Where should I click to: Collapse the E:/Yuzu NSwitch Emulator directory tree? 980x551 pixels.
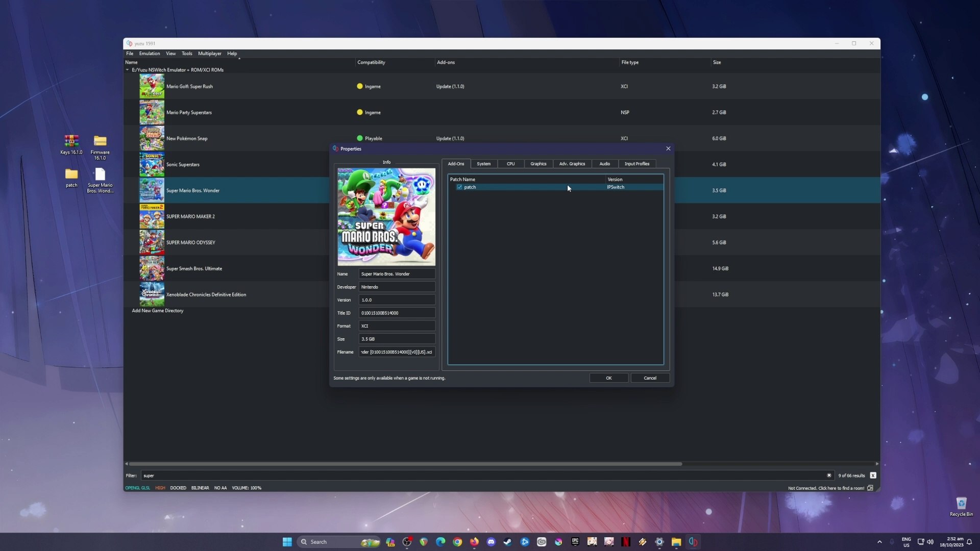128,70
